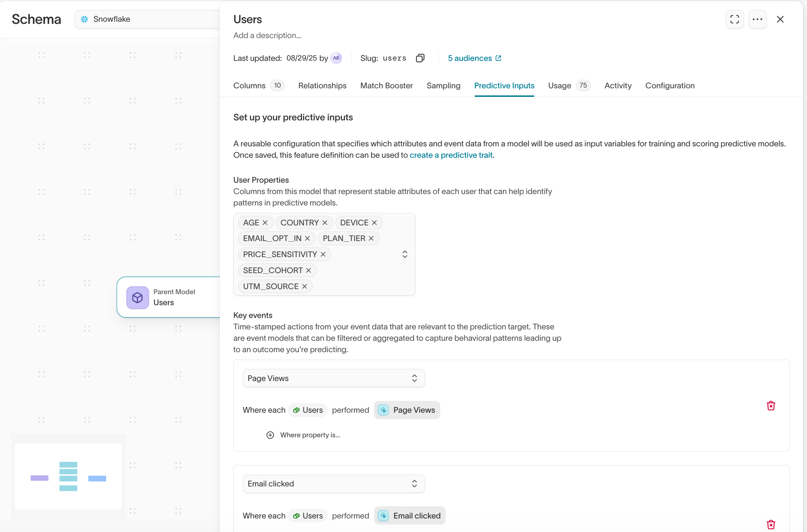Remove the DEVICE property chip
This screenshot has height=532, width=807.
tap(374, 223)
